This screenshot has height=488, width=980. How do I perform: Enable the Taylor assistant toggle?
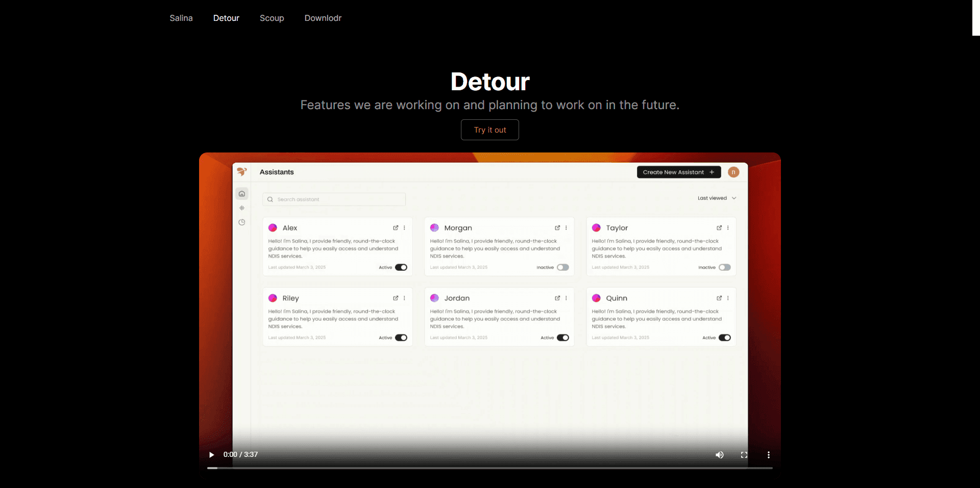point(725,267)
